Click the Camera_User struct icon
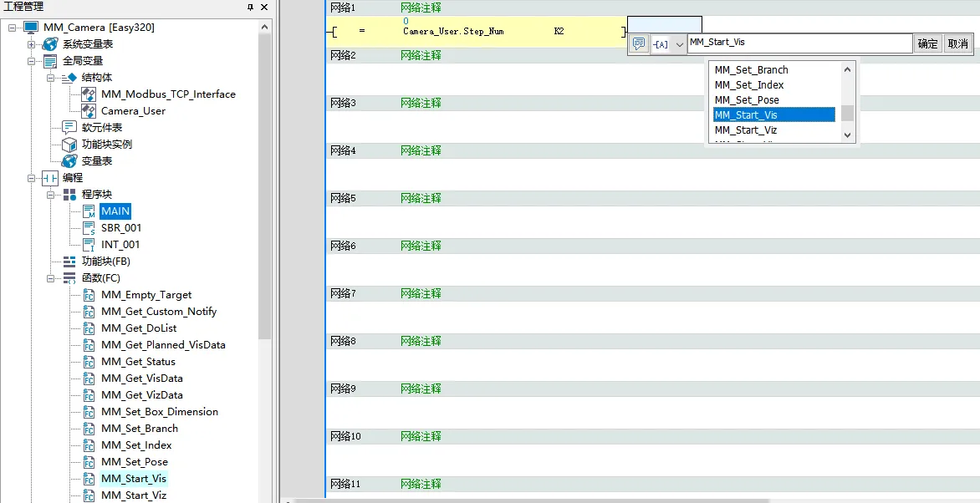 click(89, 111)
